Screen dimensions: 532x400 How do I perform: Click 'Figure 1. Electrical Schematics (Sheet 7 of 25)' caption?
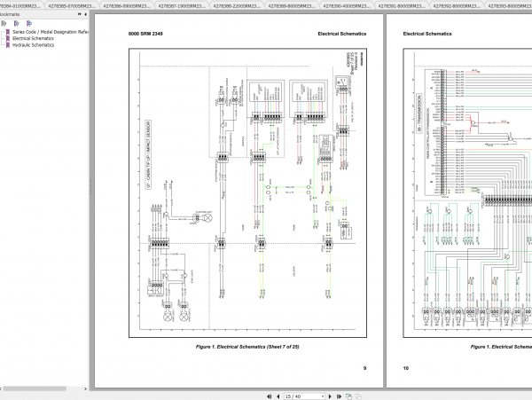click(x=247, y=347)
